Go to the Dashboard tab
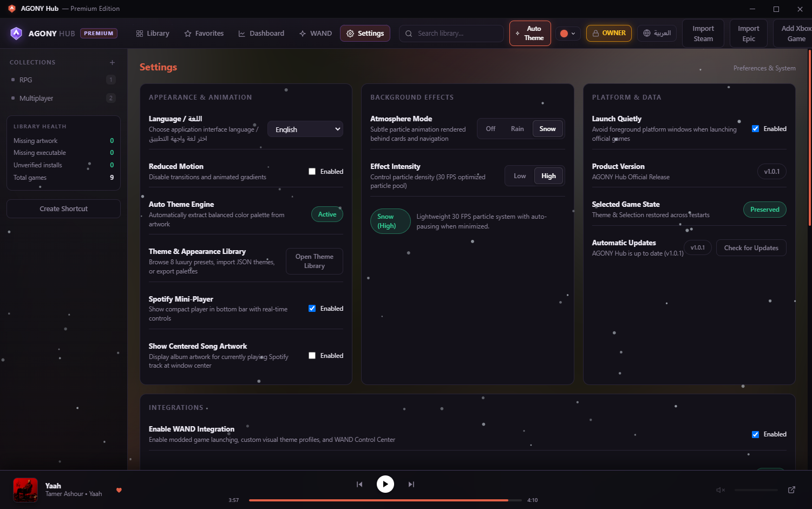 [261, 34]
